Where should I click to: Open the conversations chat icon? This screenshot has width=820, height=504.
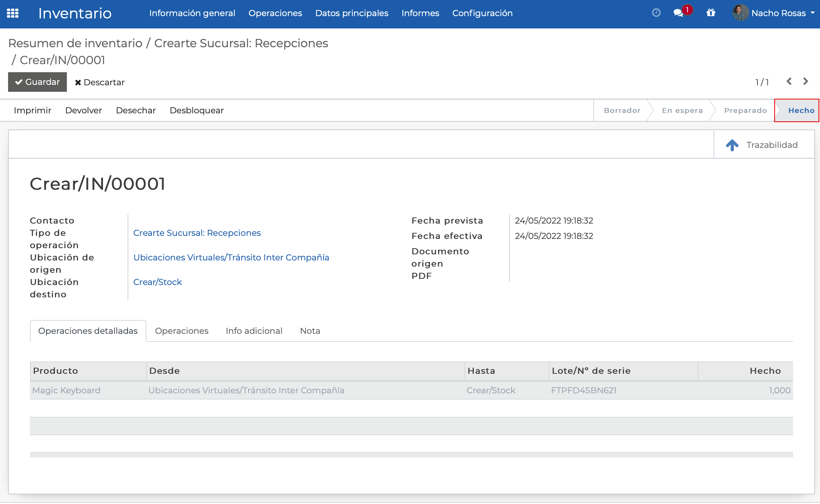coord(679,13)
